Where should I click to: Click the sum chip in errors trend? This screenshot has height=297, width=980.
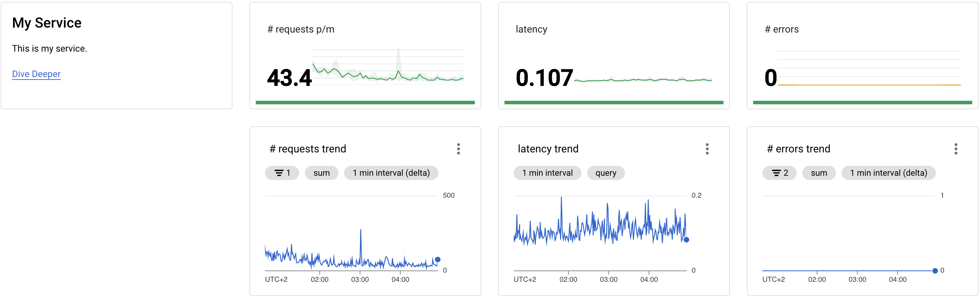tap(819, 173)
